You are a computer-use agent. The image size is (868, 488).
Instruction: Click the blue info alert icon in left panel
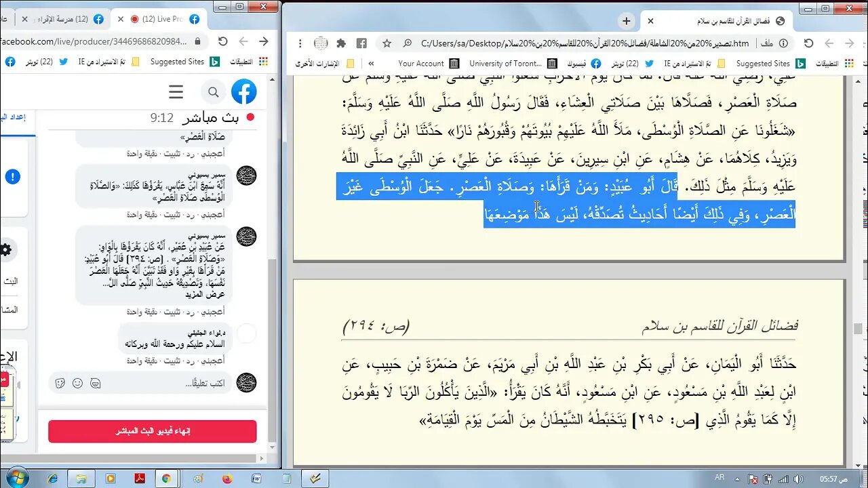(x=13, y=177)
